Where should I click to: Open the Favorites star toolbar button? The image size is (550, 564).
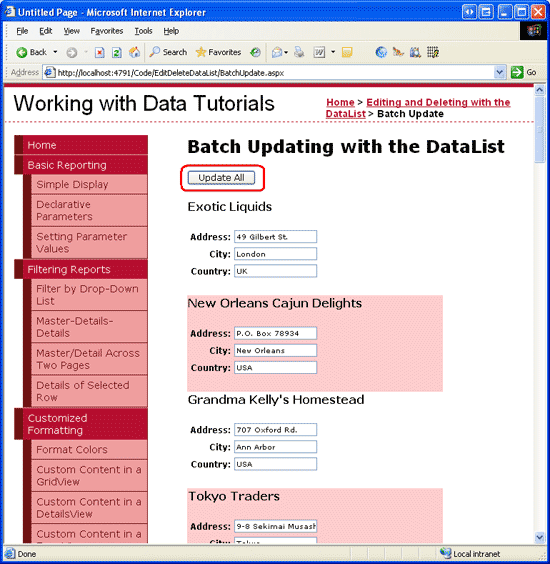(x=218, y=52)
